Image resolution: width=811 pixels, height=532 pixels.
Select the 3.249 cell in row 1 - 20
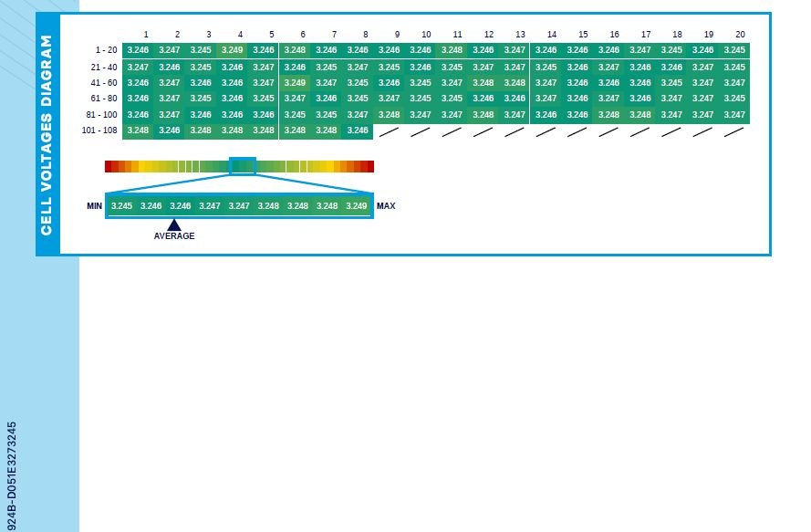232,50
